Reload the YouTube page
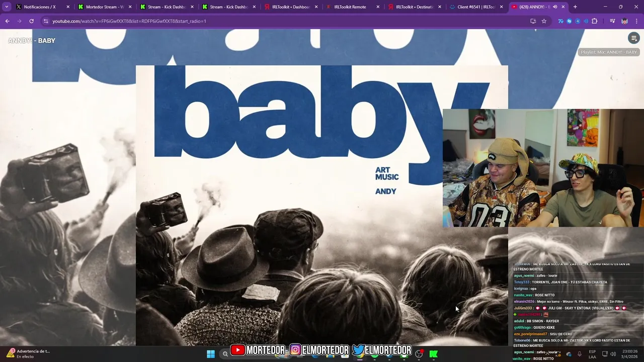The image size is (644, 362). (x=31, y=21)
